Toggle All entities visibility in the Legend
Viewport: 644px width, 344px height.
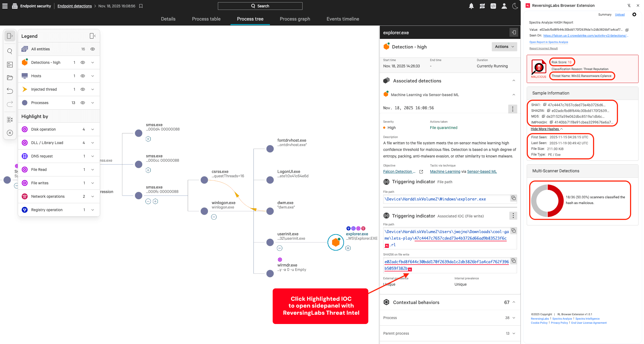92,49
